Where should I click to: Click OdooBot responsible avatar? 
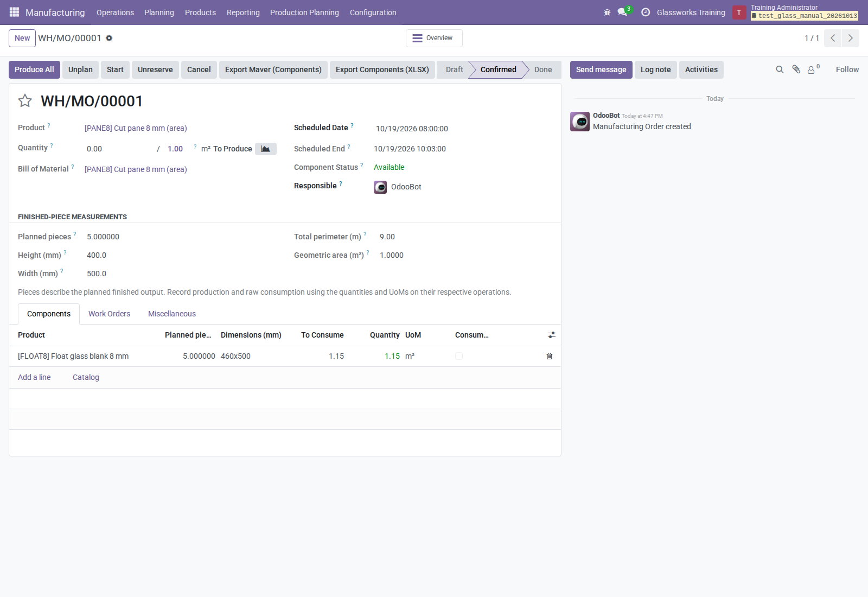click(380, 187)
